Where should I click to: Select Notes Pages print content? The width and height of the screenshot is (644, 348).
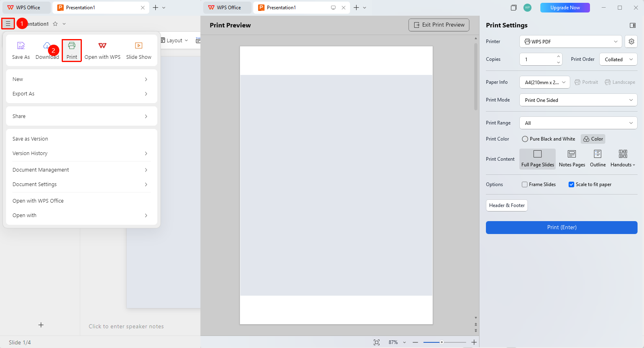pos(572,159)
